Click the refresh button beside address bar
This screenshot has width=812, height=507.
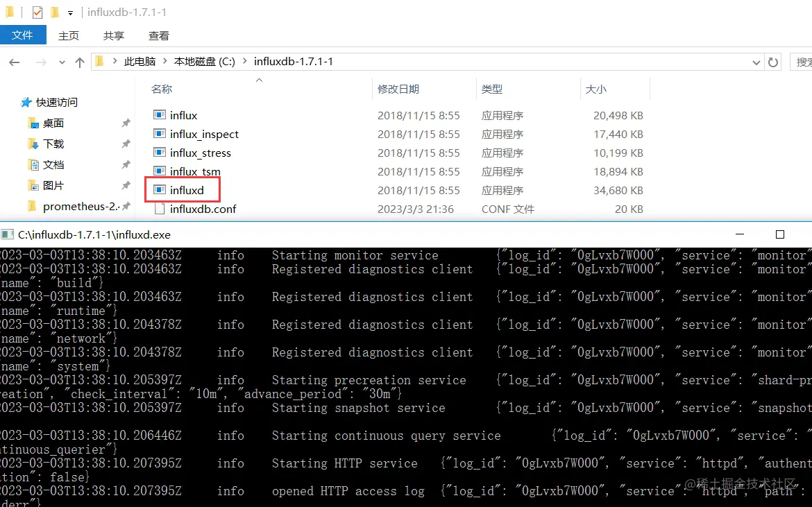point(773,62)
